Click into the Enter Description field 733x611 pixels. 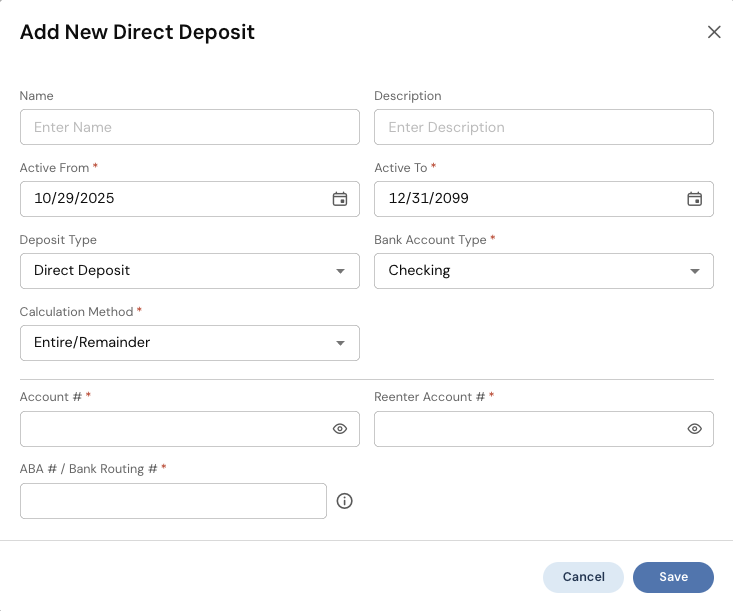pyautogui.click(x=543, y=127)
